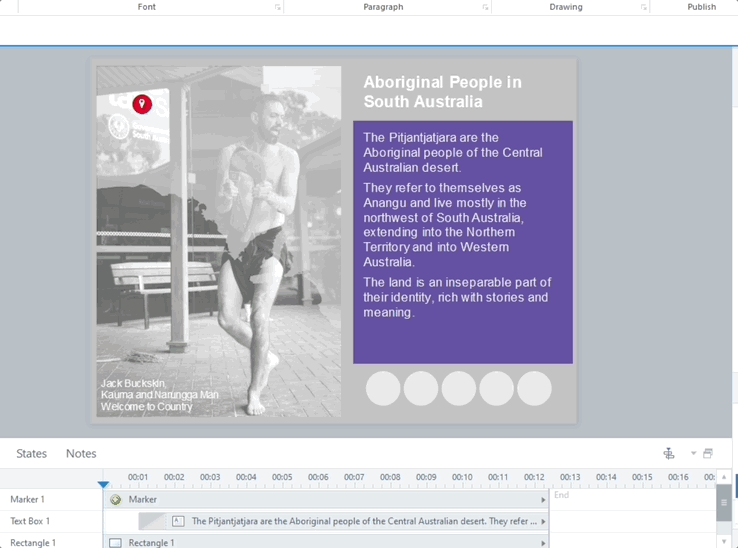Switch to the Notes tab
The width and height of the screenshot is (738, 548).
81,454
